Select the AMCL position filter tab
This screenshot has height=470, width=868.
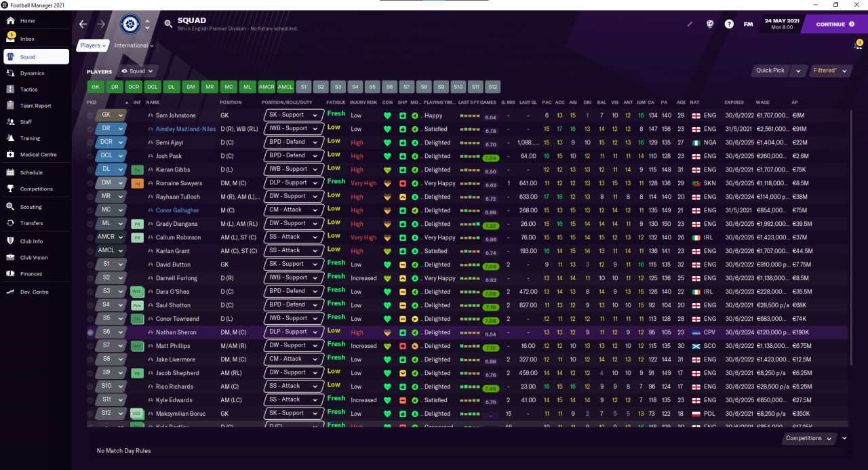[285, 87]
